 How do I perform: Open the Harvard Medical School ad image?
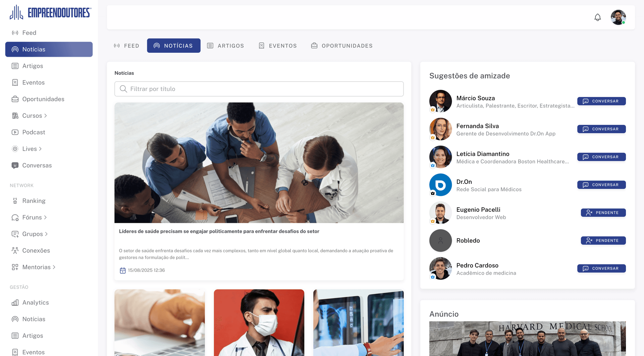point(527,338)
